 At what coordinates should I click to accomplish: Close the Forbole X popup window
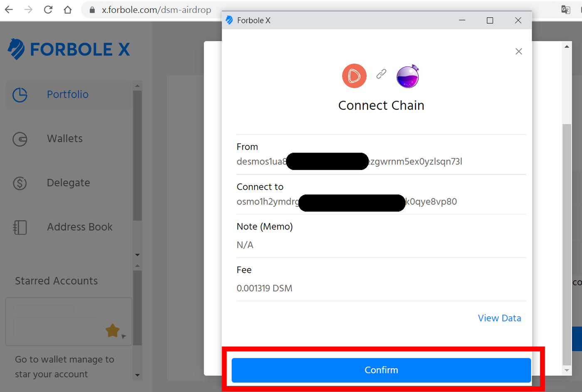(518, 20)
